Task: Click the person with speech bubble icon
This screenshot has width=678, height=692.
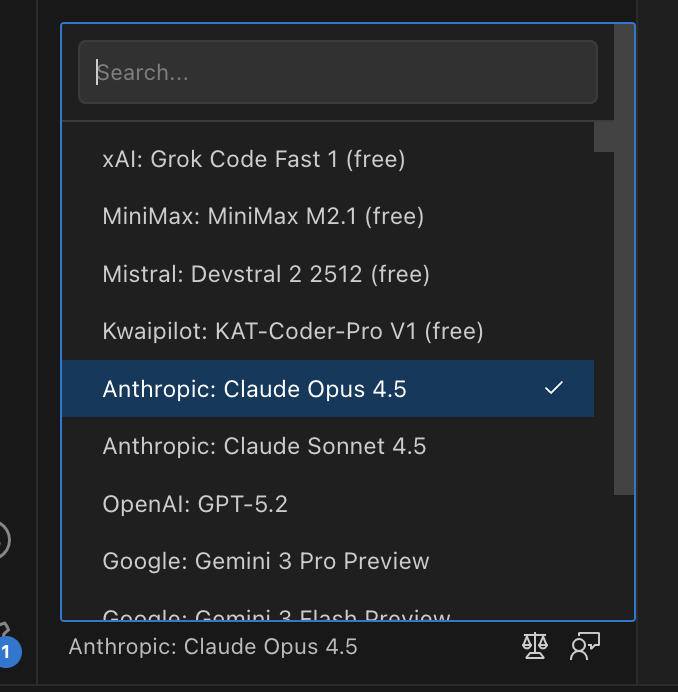Action: coord(584,647)
